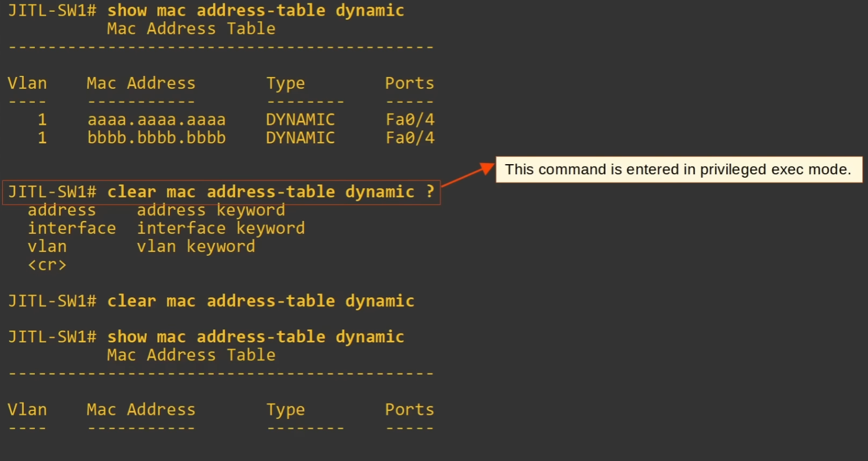This screenshot has width=868, height=461.
Task: Click the privileged exec mode annotation box
Action: [x=678, y=169]
